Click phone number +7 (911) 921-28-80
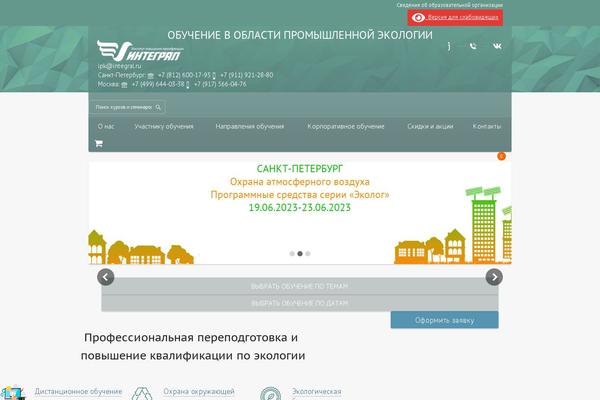The width and height of the screenshot is (600, 400). (247, 75)
